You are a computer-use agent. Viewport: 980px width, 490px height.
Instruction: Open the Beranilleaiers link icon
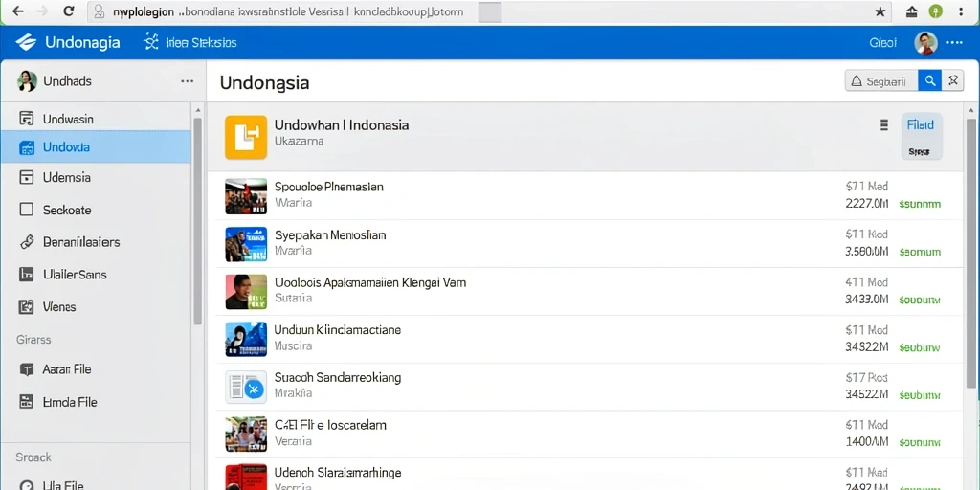coord(26,242)
